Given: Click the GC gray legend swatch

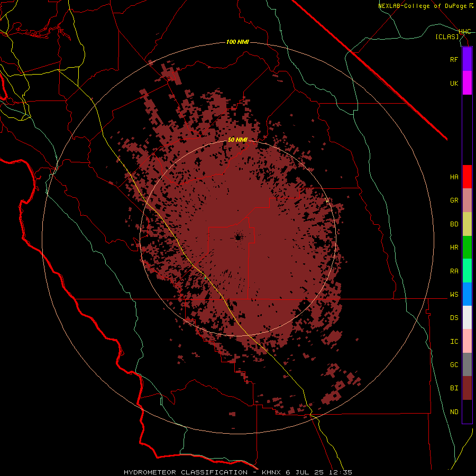Looking at the screenshot, I should coord(467,364).
